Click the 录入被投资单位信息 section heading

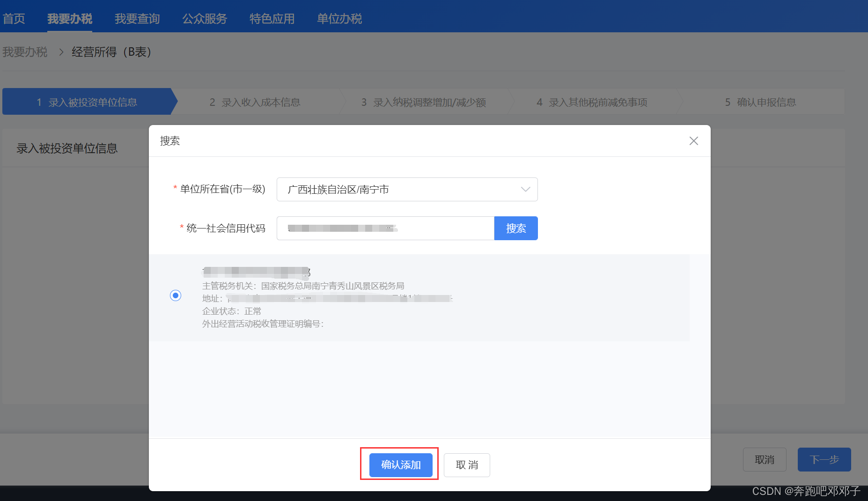point(67,148)
